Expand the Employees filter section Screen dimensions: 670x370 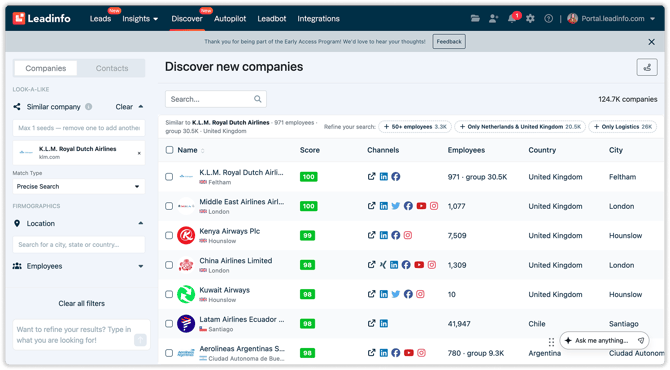(141, 266)
